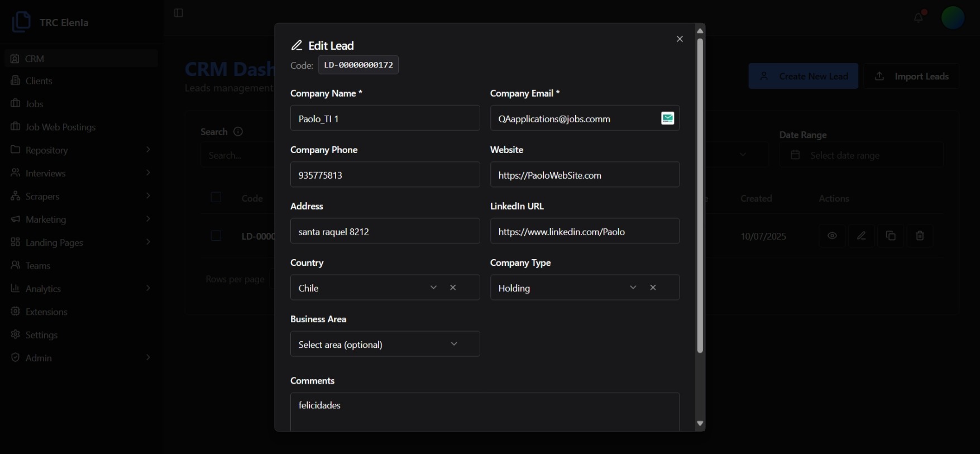Check the select-all checkbox in table header
This screenshot has height=454, width=980.
click(x=216, y=197)
